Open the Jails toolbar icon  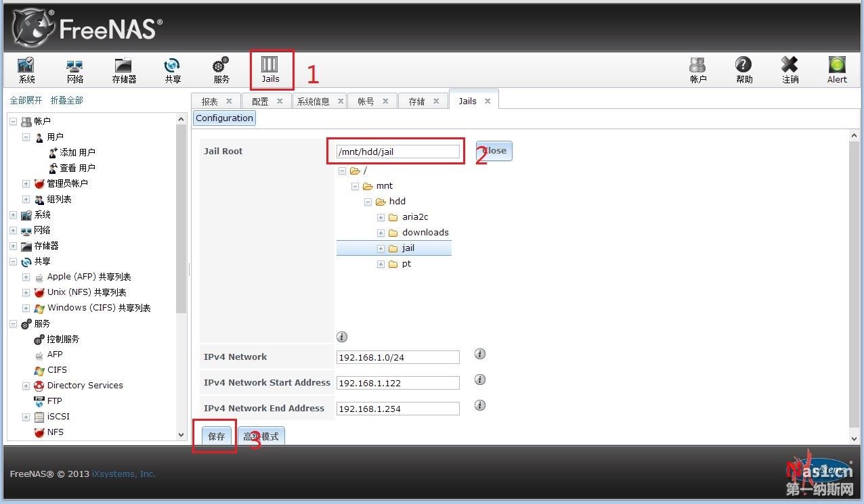(270, 70)
